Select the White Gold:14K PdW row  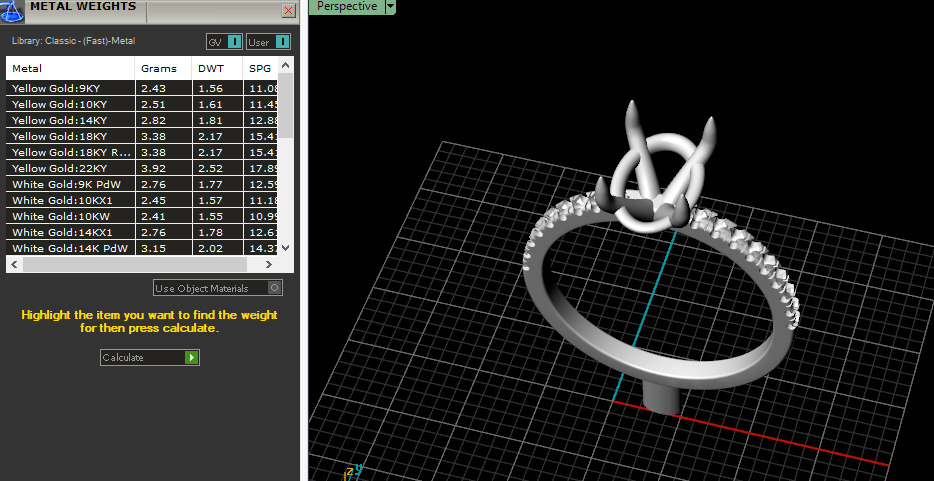[x=142, y=248]
